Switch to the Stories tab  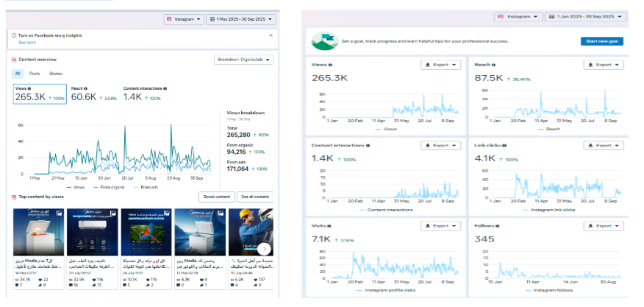[56, 74]
